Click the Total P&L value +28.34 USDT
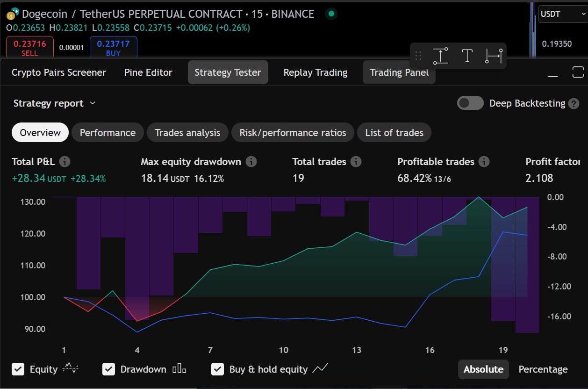Screen dimensions: 588x389 click(x=39, y=178)
